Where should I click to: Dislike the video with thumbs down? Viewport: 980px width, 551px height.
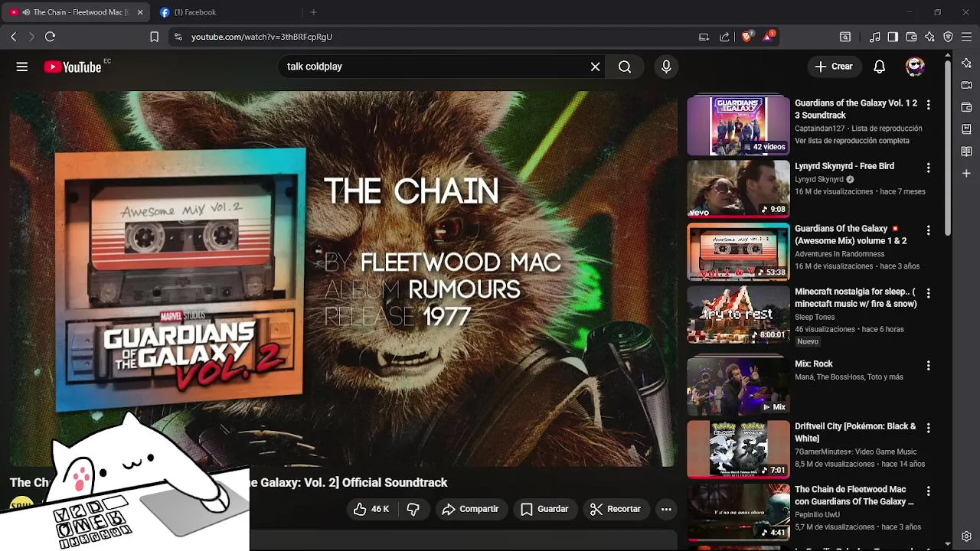coord(413,509)
